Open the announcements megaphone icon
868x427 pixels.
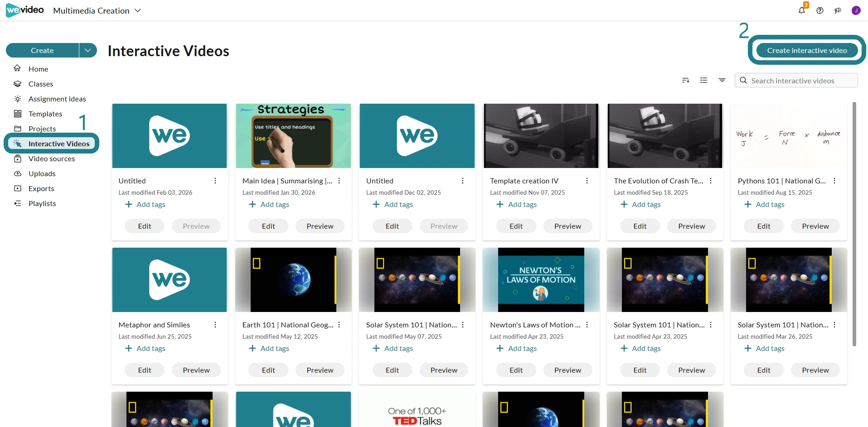(x=838, y=10)
